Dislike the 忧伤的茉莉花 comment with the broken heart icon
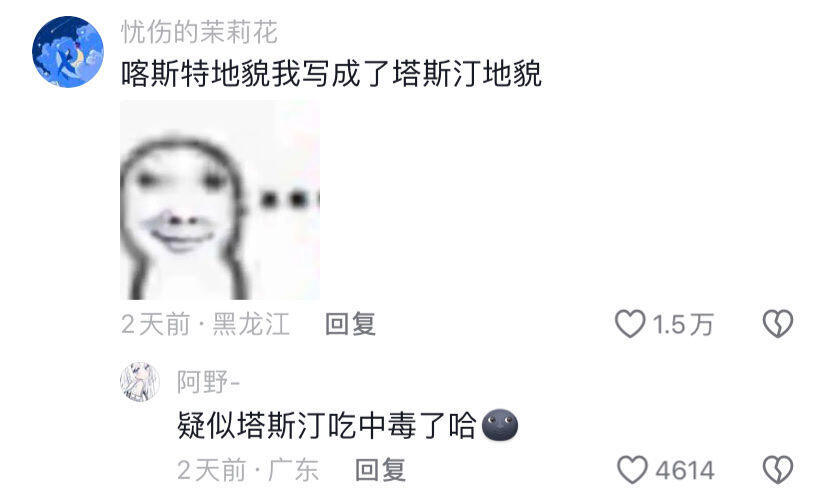 tap(778, 324)
